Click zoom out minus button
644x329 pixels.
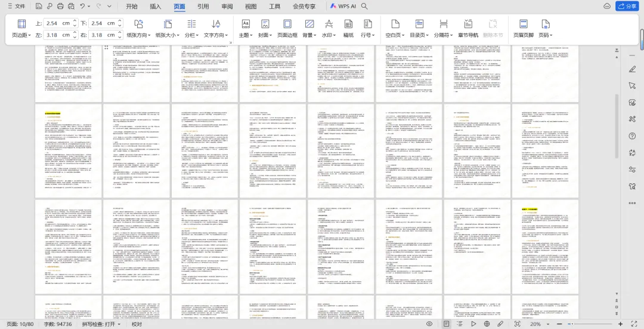click(x=559, y=324)
